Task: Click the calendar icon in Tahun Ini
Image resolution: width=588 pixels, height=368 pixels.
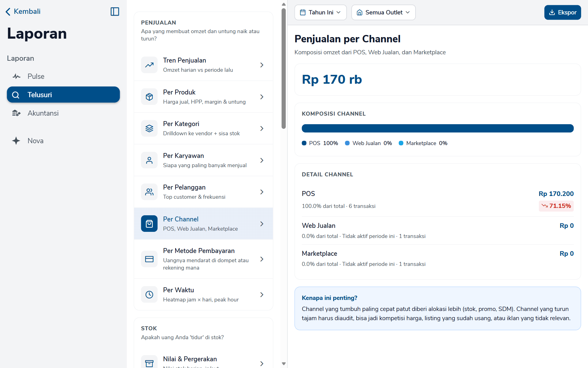Action: pos(303,13)
